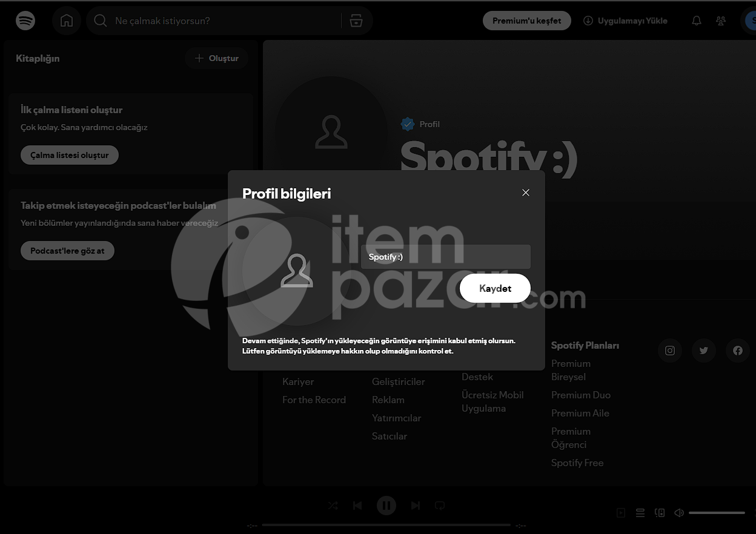
Task: Open Kariyer footer link
Action: click(298, 381)
